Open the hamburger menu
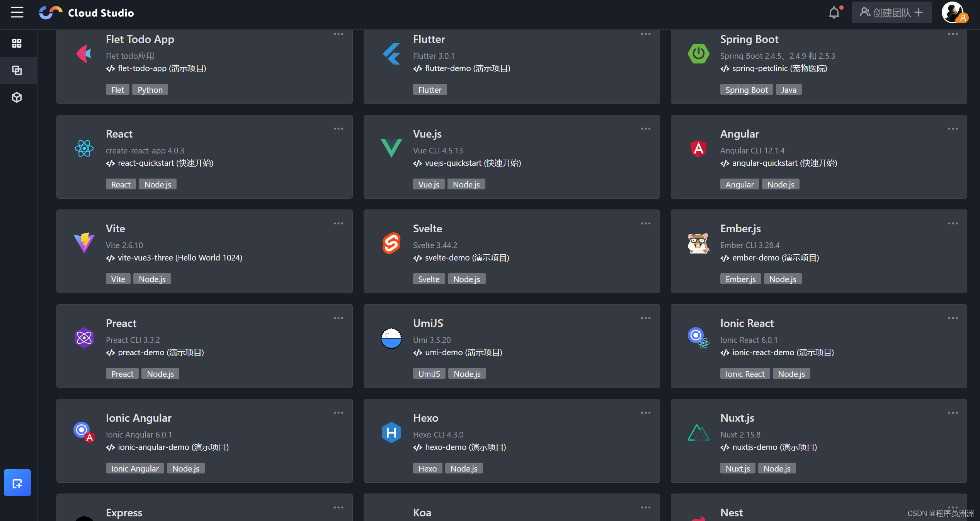This screenshot has width=980, height=521. pos(17,12)
